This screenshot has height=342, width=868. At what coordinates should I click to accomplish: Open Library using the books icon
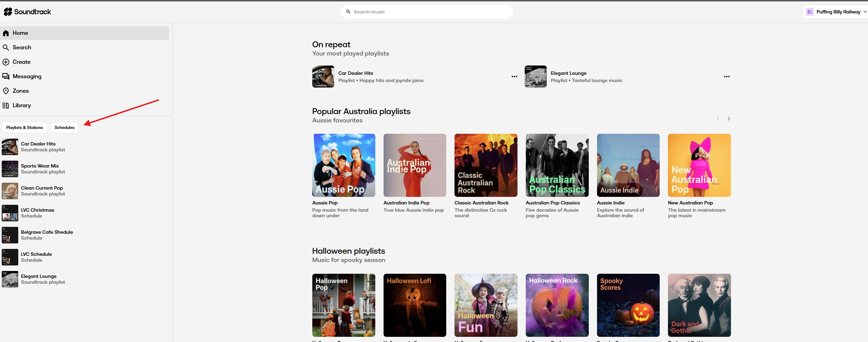(x=6, y=105)
